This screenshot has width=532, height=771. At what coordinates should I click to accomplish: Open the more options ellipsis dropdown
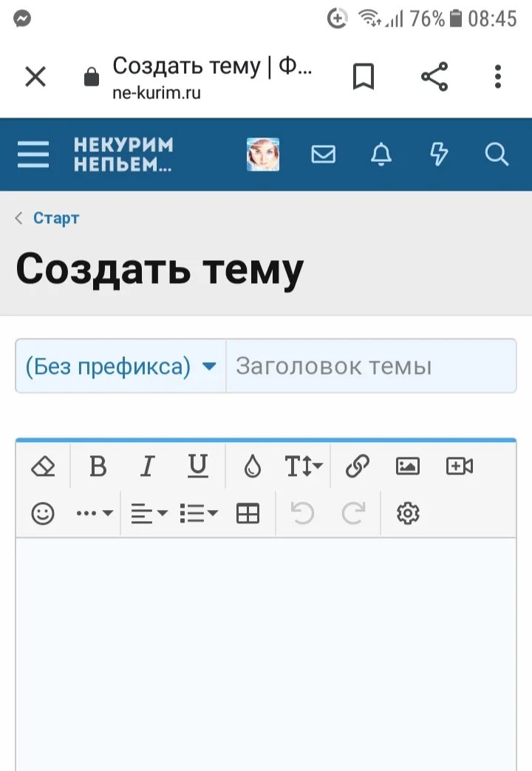(95, 513)
